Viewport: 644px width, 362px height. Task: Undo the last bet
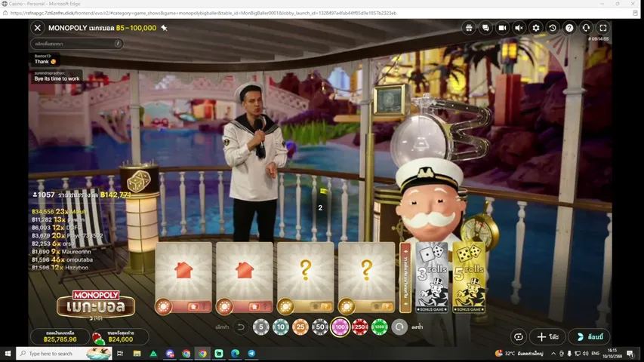click(241, 327)
